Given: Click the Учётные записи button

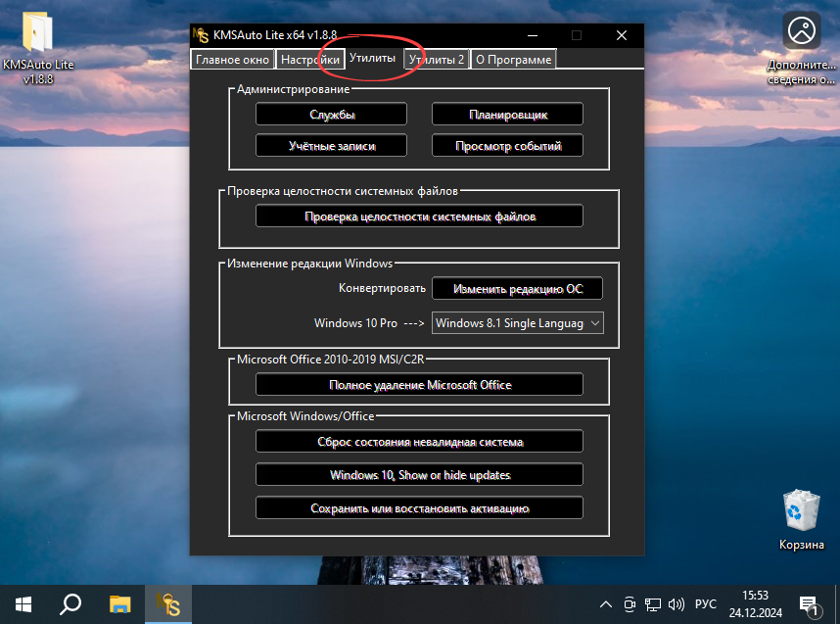Looking at the screenshot, I should (x=332, y=146).
